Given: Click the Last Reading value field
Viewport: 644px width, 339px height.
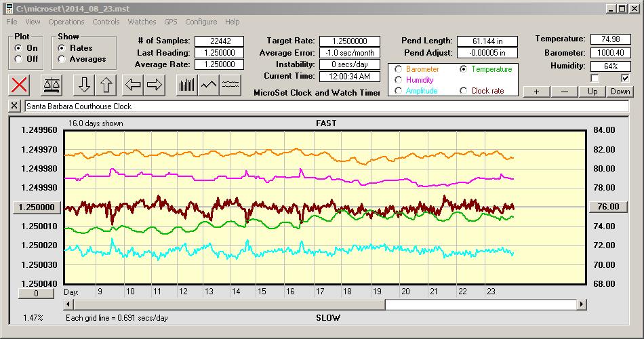Looking at the screenshot, I should coord(220,53).
